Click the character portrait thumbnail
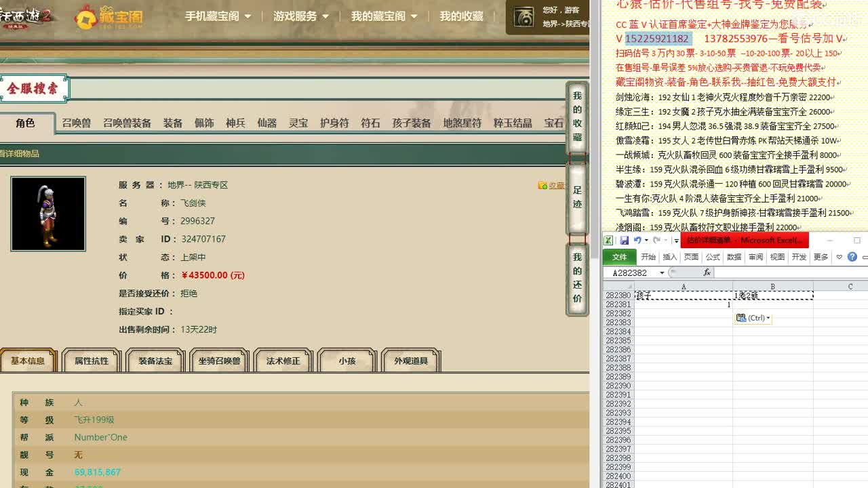The image size is (868, 488). click(48, 213)
